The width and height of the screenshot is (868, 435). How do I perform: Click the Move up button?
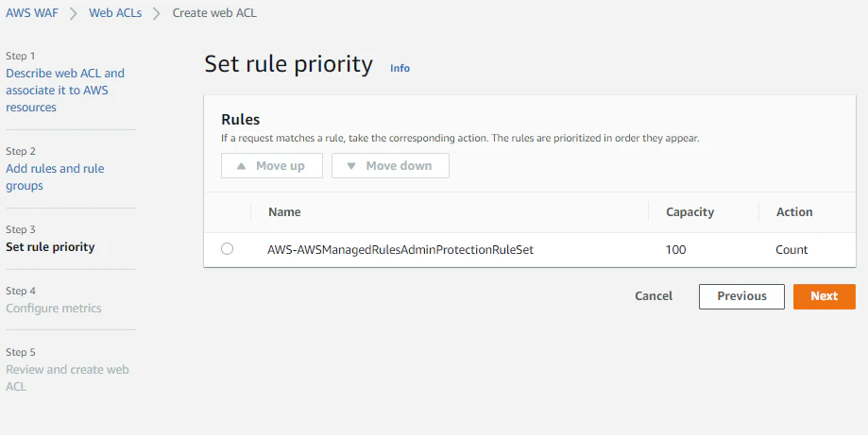[x=272, y=166]
